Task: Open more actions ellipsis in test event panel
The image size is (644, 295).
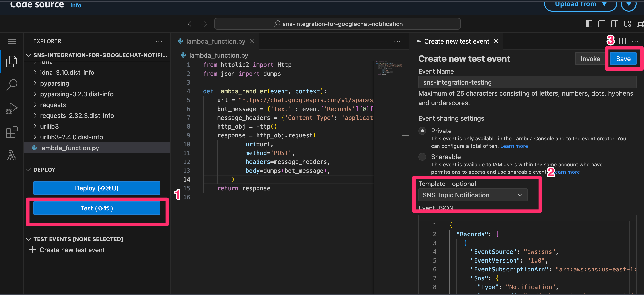Action: (x=635, y=41)
